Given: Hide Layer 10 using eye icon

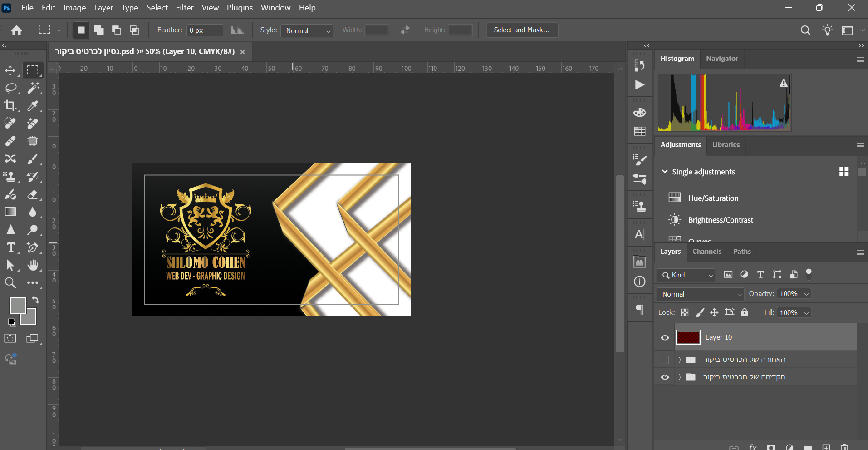Looking at the screenshot, I should [x=665, y=337].
